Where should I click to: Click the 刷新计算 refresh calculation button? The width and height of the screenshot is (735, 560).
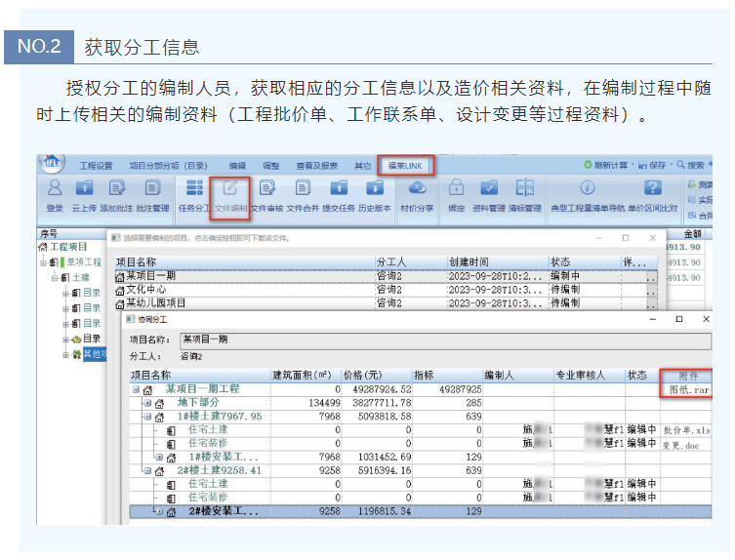606,165
